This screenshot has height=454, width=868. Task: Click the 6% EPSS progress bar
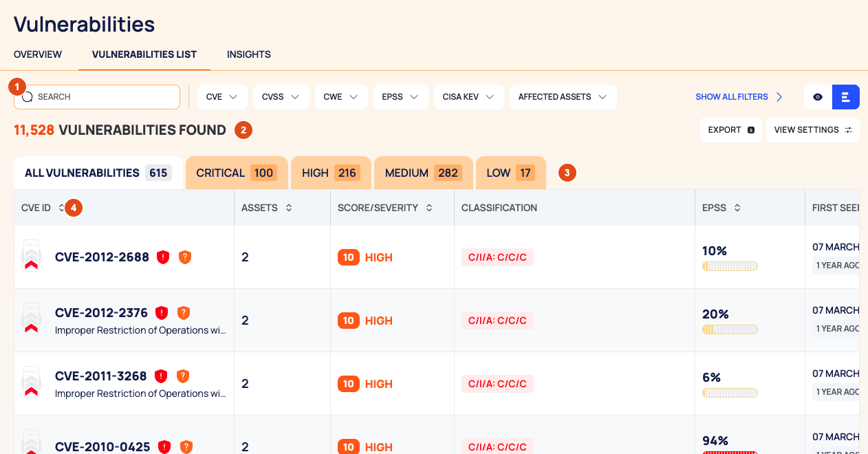(x=730, y=393)
